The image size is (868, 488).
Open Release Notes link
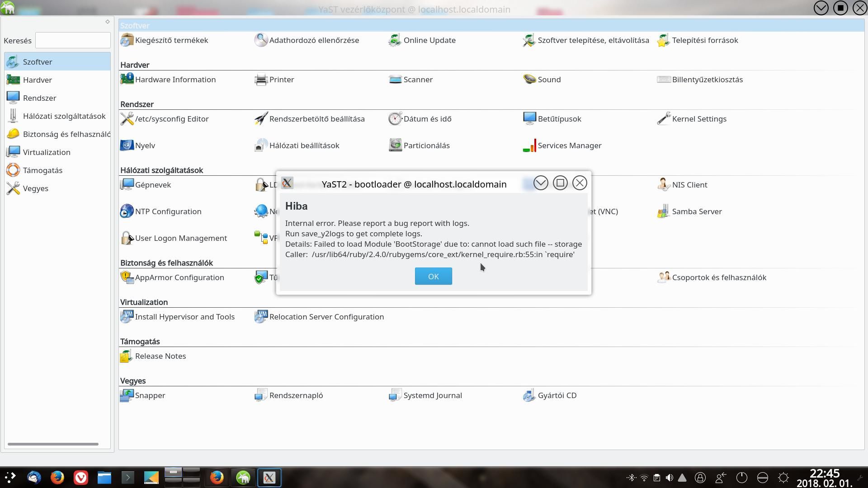[160, 356]
